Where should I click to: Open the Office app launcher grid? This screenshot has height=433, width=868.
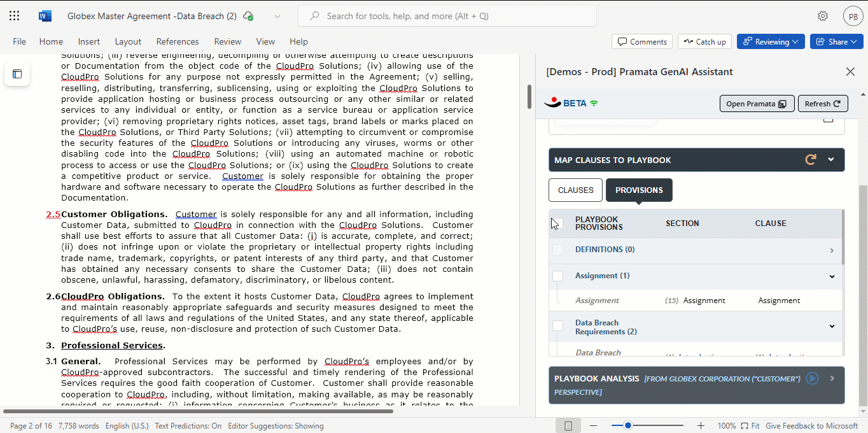click(x=15, y=16)
